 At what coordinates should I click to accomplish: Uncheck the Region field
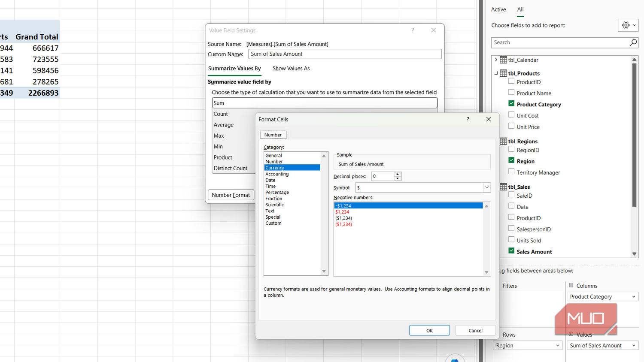tap(511, 160)
